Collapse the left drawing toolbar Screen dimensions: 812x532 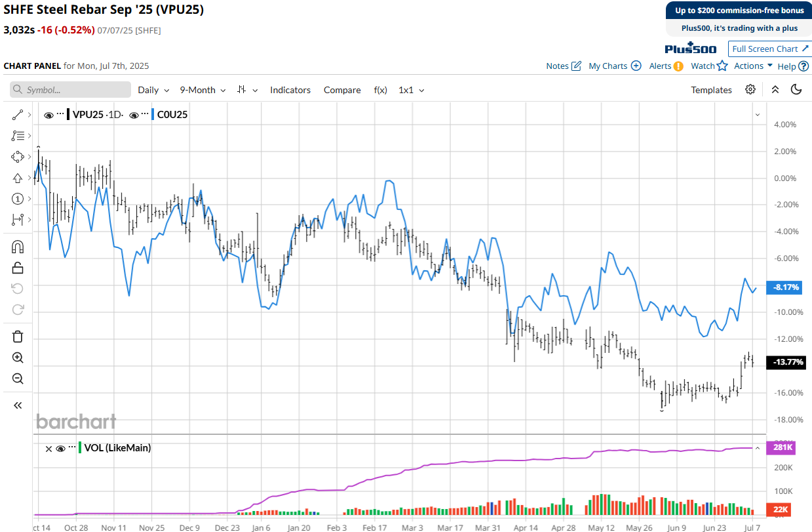click(18, 405)
